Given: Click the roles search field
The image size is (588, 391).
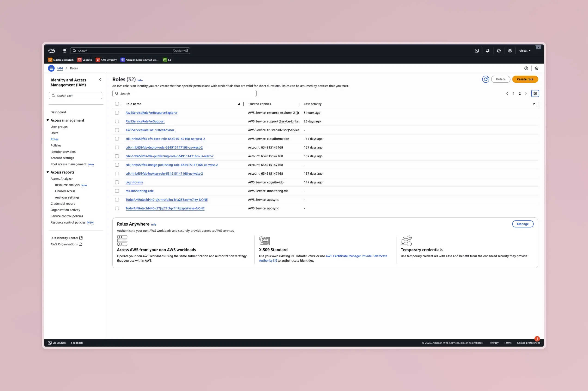Looking at the screenshot, I should pyautogui.click(x=184, y=94).
